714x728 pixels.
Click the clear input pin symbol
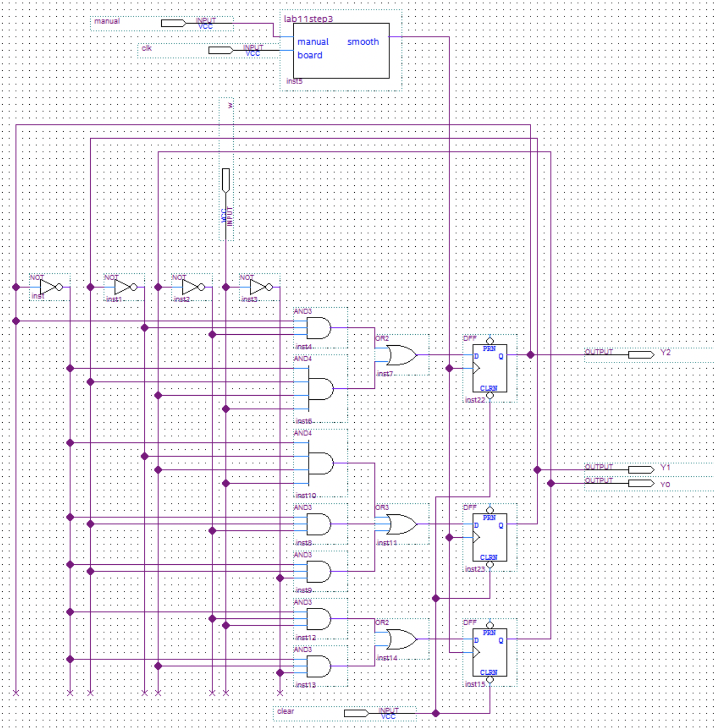pyautogui.click(x=356, y=713)
